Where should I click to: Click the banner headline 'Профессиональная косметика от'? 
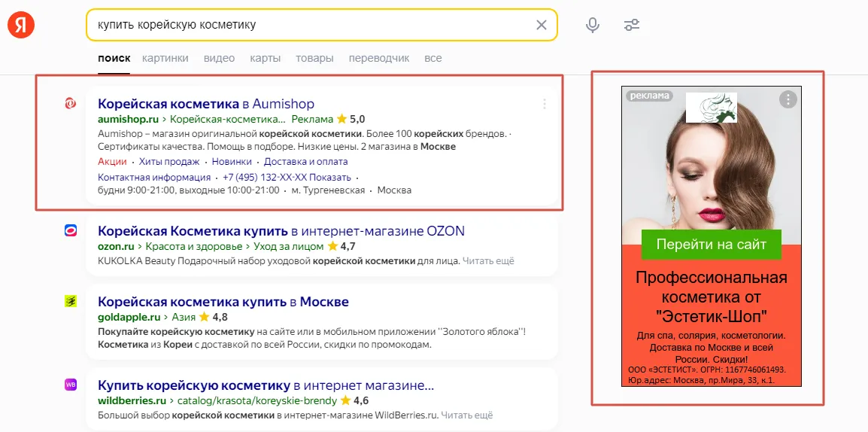pos(712,287)
